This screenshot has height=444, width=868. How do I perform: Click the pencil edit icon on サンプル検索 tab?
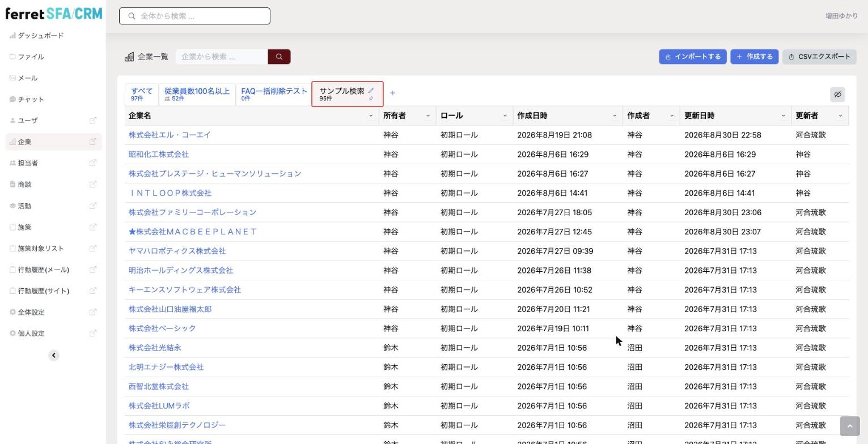pos(371,91)
